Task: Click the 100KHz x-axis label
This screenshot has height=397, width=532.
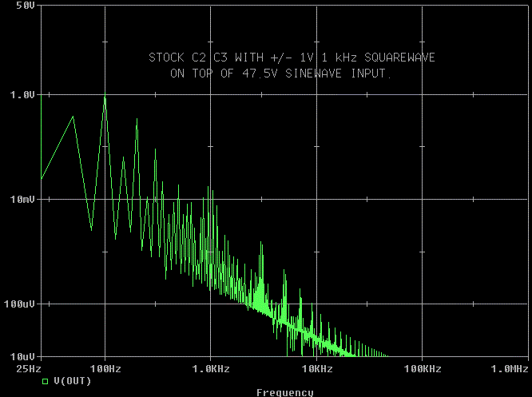Action: [422, 369]
